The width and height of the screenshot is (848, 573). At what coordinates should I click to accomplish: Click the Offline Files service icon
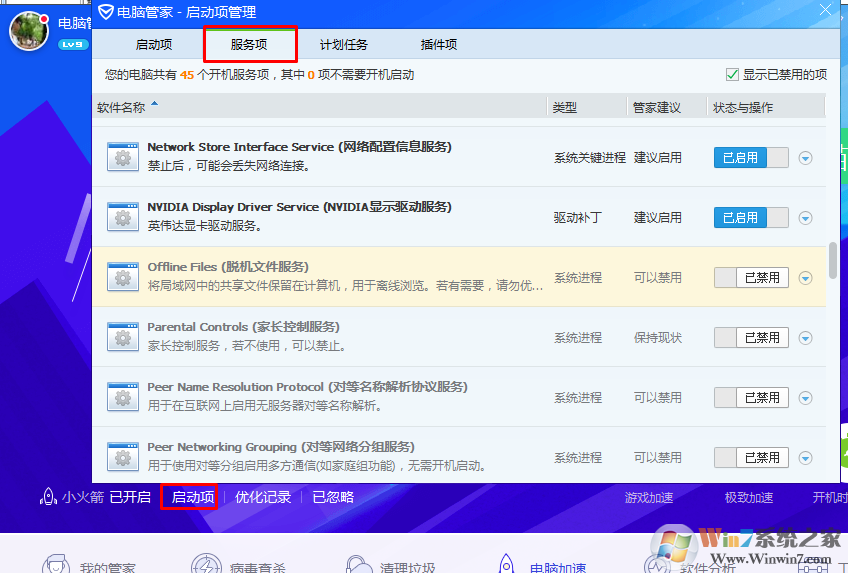click(123, 277)
